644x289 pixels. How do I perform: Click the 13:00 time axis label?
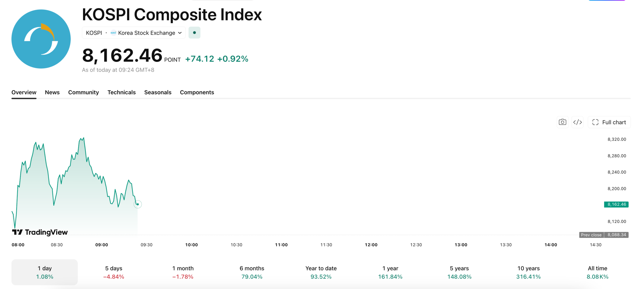[461, 245]
